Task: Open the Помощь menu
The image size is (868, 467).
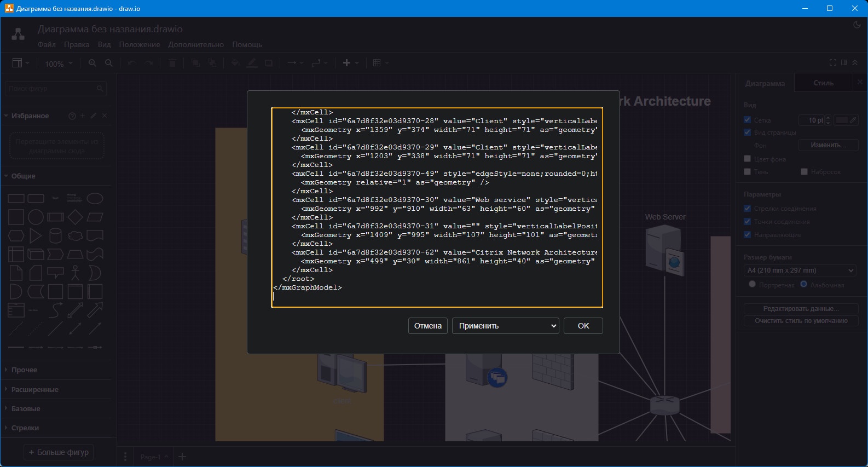Action: [x=247, y=44]
